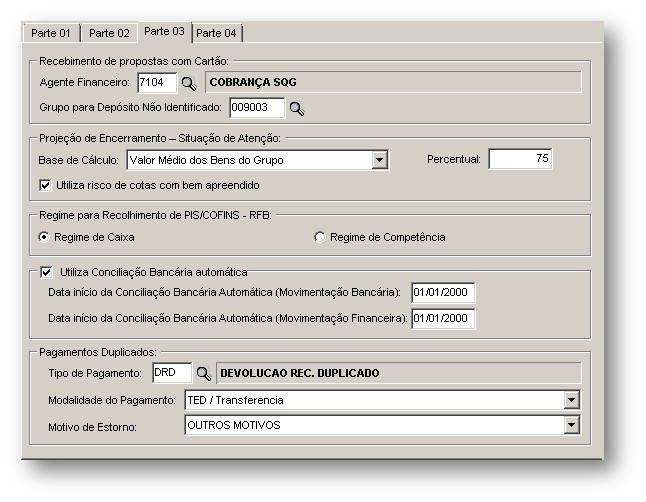646x502 pixels.
Task: Open the Base de Cálculo dropdown
Action: 379,160
